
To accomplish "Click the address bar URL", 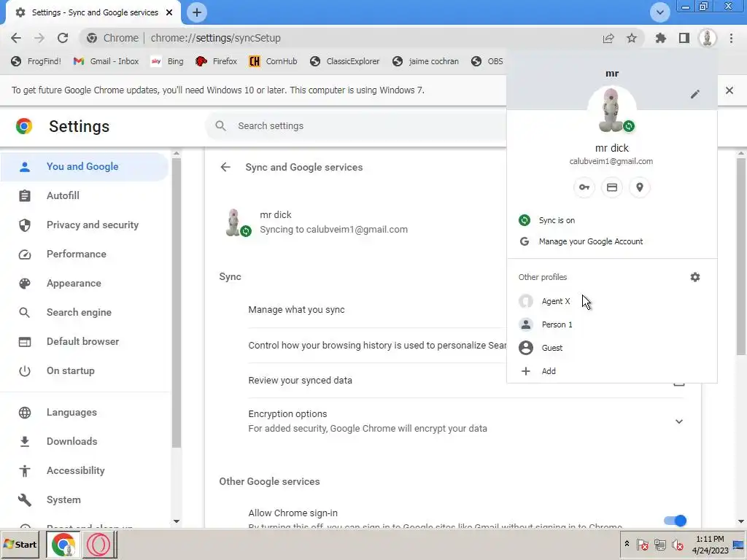I will [x=215, y=38].
